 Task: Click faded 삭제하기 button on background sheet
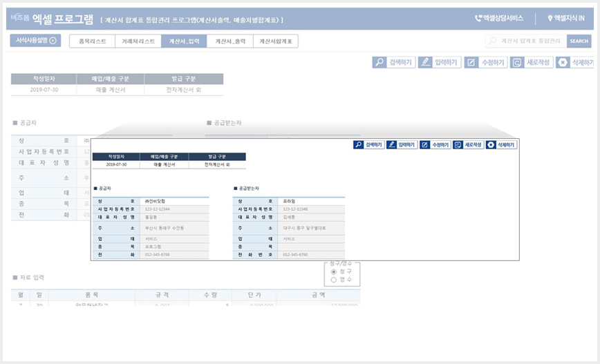(x=574, y=62)
